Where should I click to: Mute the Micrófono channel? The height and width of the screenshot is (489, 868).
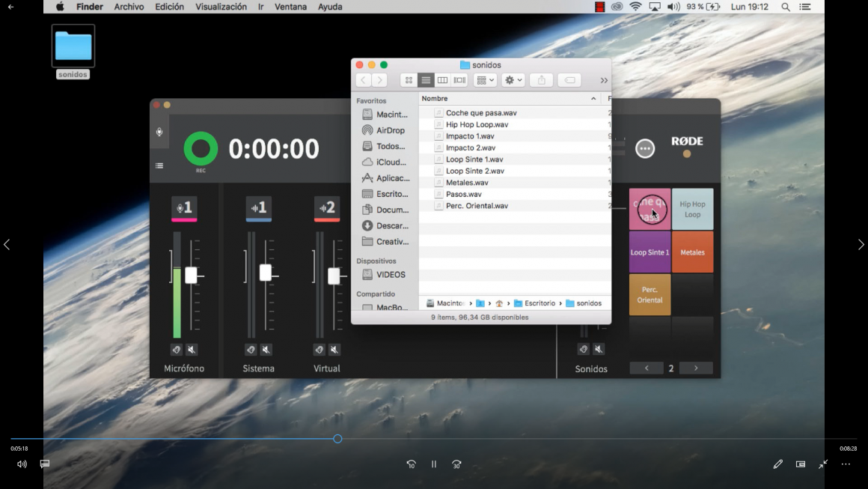pos(192,350)
